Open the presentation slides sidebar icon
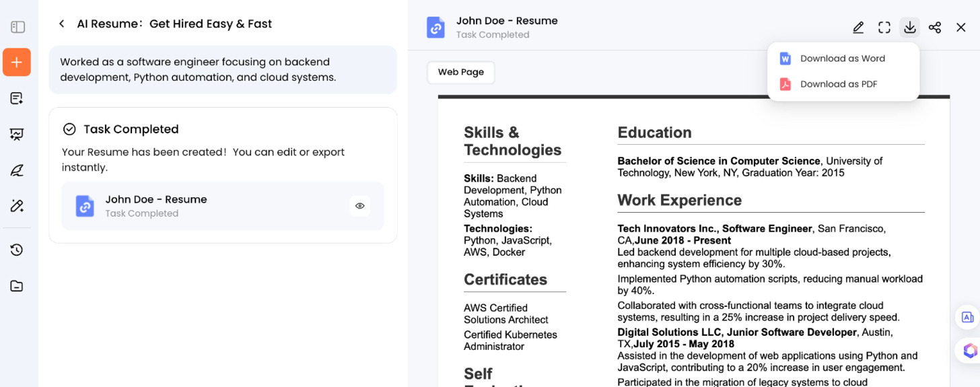 17,135
